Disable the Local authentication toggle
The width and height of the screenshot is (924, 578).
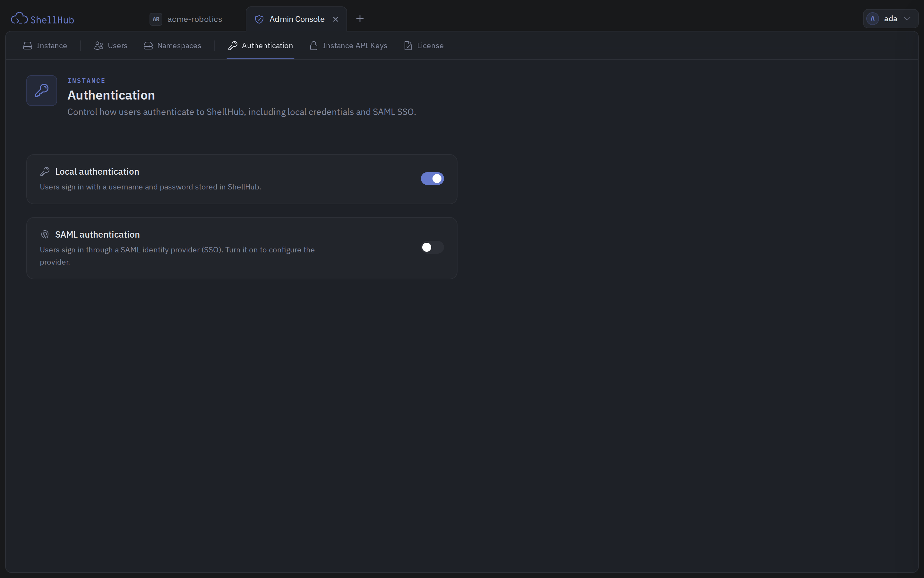[432, 179]
